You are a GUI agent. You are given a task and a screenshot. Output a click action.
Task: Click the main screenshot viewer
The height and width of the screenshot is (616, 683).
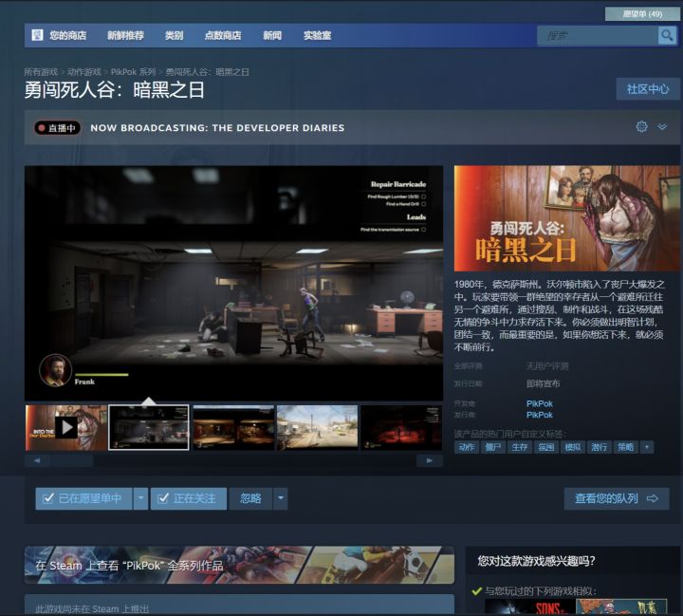(233, 284)
